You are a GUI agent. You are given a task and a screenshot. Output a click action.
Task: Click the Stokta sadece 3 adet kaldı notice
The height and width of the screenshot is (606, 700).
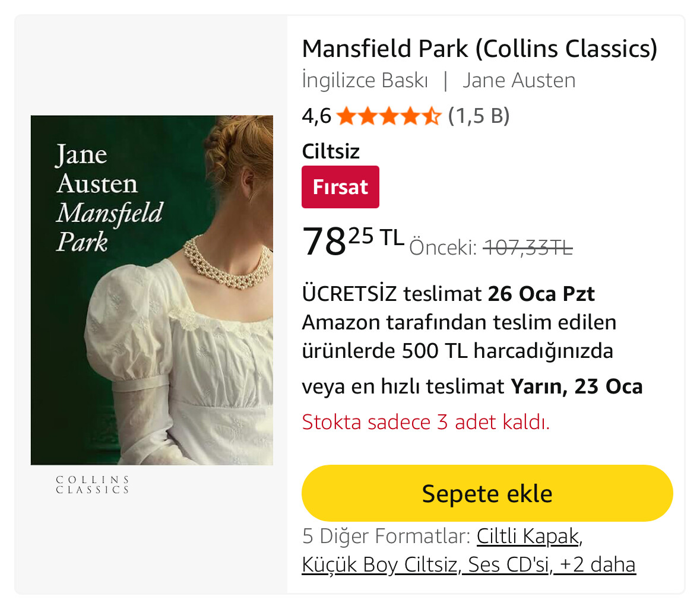click(x=426, y=422)
